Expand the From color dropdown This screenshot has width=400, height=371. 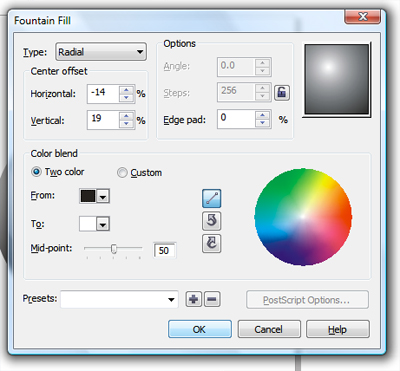[103, 196]
